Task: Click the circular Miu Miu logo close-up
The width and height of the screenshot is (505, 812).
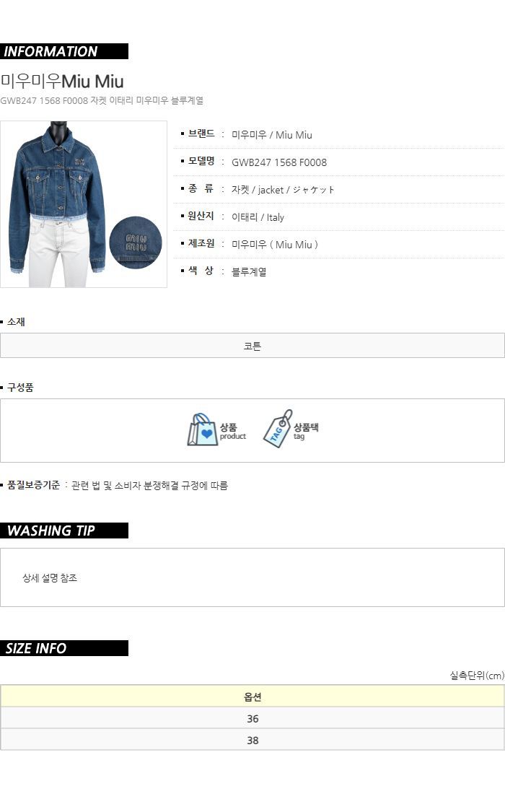Action: point(136,243)
